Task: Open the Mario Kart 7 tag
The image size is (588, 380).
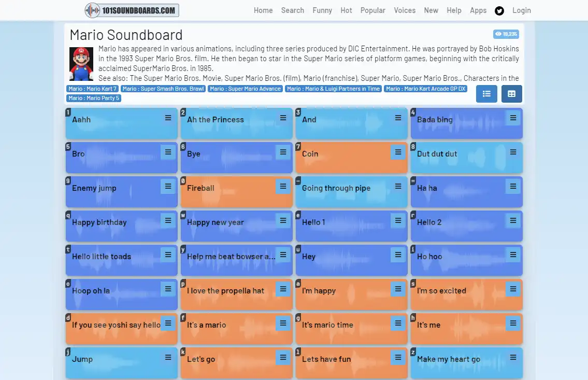Action: pos(93,89)
